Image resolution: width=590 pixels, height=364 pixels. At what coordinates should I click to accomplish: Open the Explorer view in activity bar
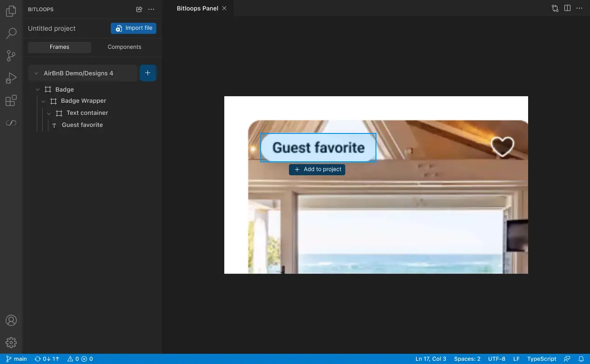tap(11, 12)
